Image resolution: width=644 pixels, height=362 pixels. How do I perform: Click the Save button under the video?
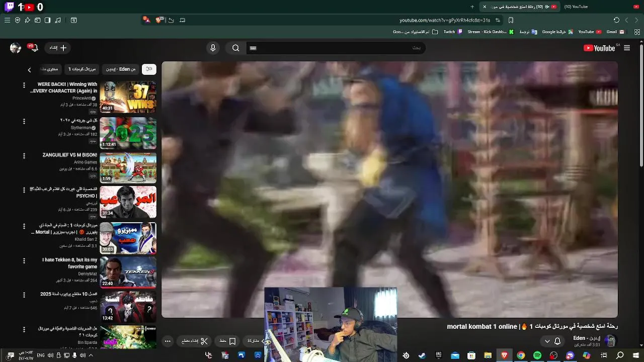pyautogui.click(x=227, y=341)
